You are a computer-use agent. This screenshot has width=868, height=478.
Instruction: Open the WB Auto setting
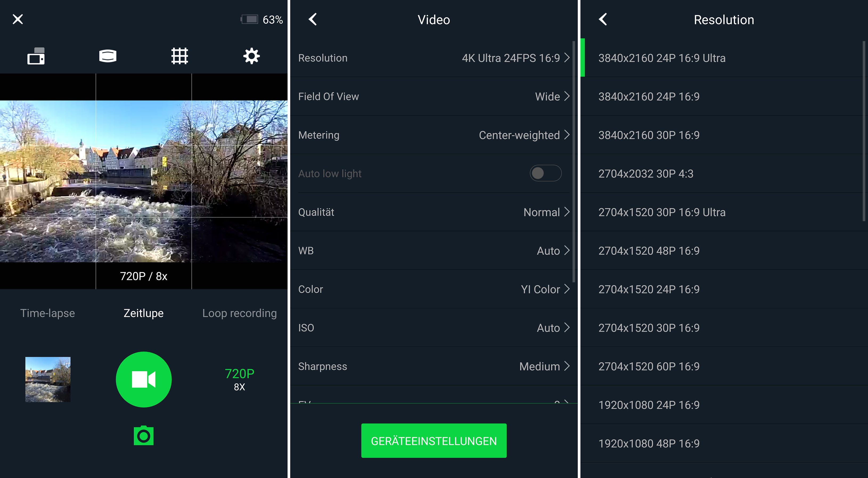(x=433, y=251)
